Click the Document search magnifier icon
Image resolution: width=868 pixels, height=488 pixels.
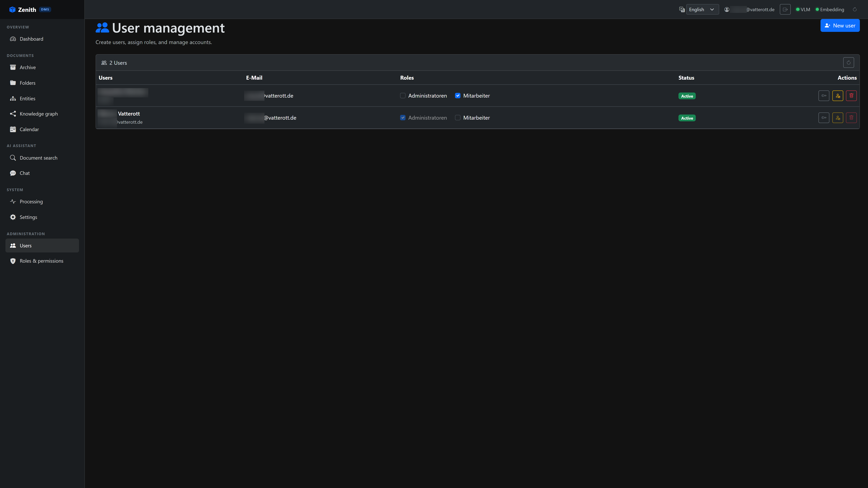13,158
